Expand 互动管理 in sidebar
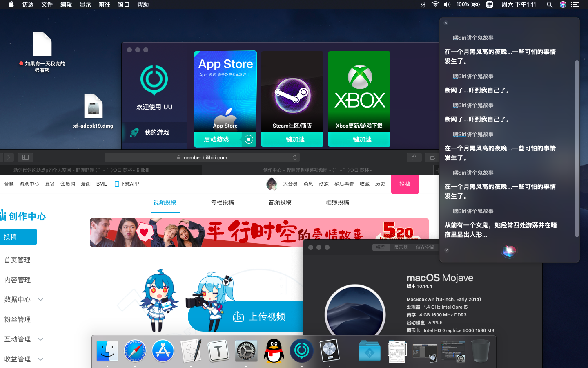The image size is (588, 368). (x=40, y=339)
